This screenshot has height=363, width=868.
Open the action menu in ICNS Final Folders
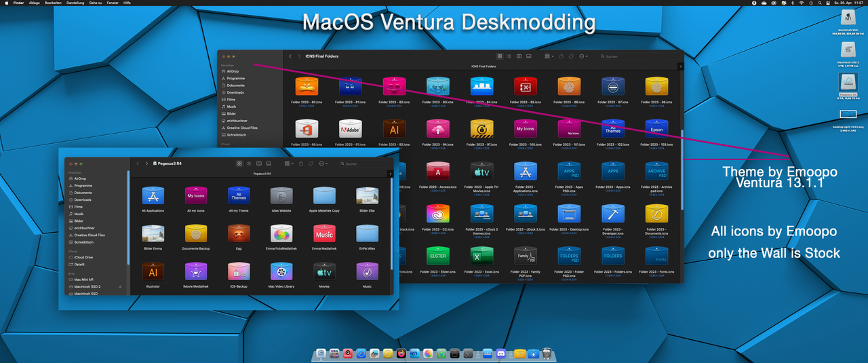[x=583, y=56]
